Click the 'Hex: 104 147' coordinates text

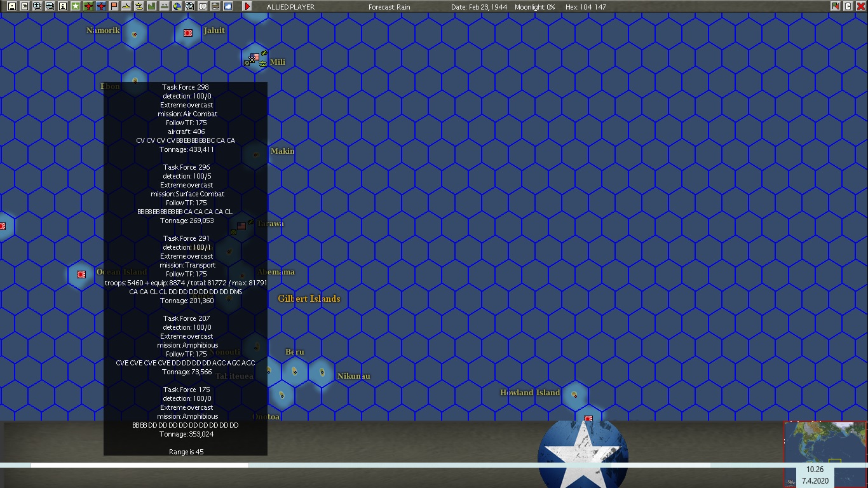[585, 7]
